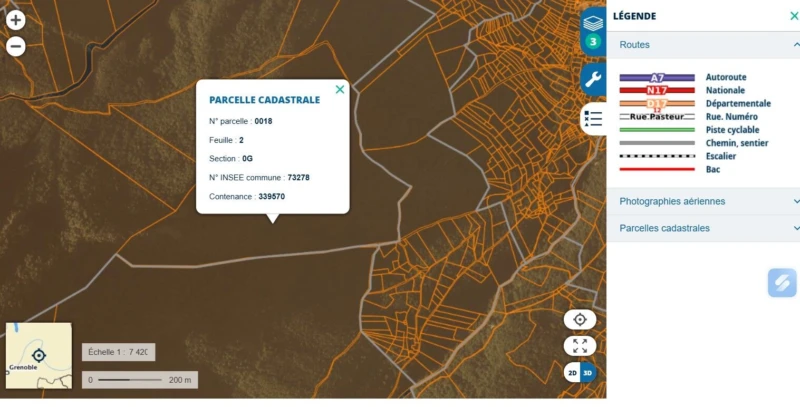The height and width of the screenshot is (407, 800).
Task: Center map on my location
Action: pos(580,319)
